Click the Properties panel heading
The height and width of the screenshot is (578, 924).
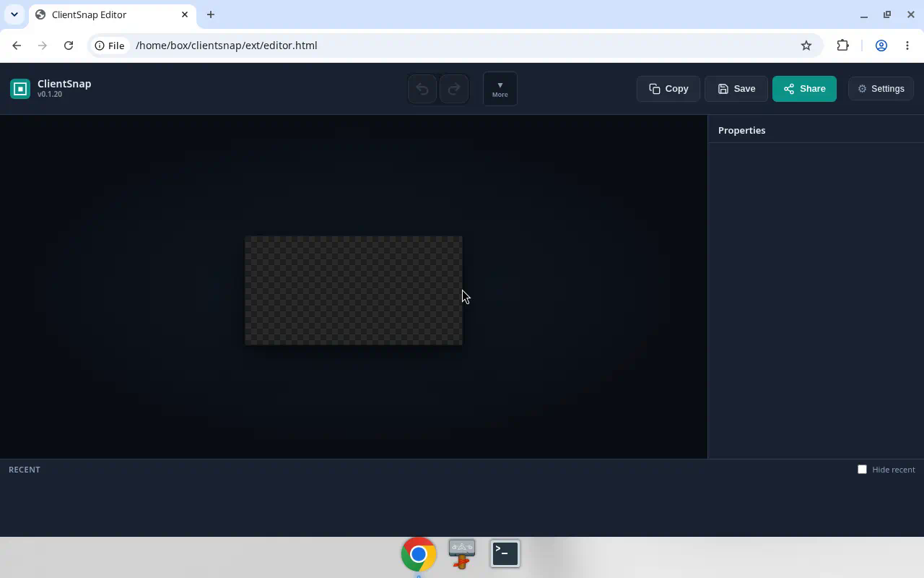click(741, 131)
